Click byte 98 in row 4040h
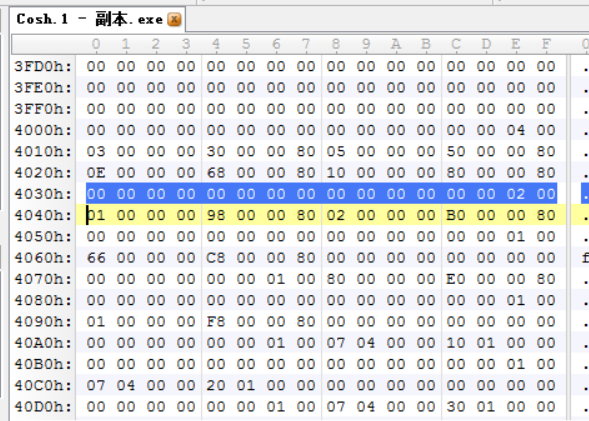Screen dimensions: 589x421 point(216,216)
